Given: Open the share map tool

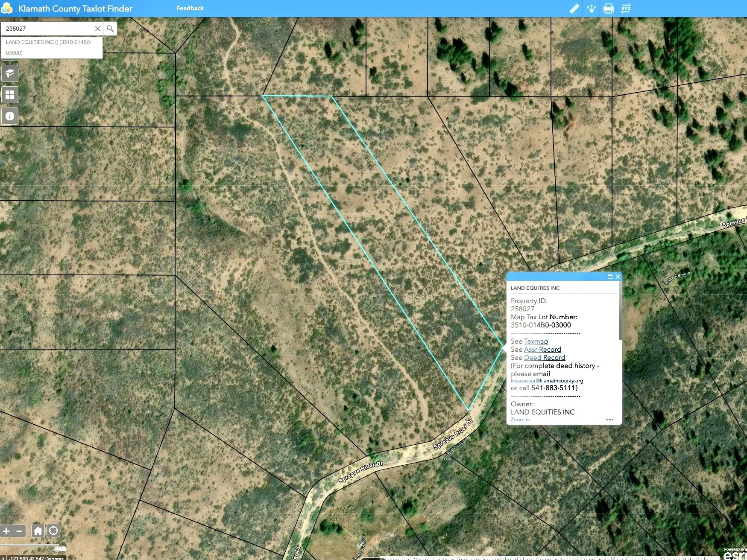Looking at the screenshot, I should pos(591,8).
